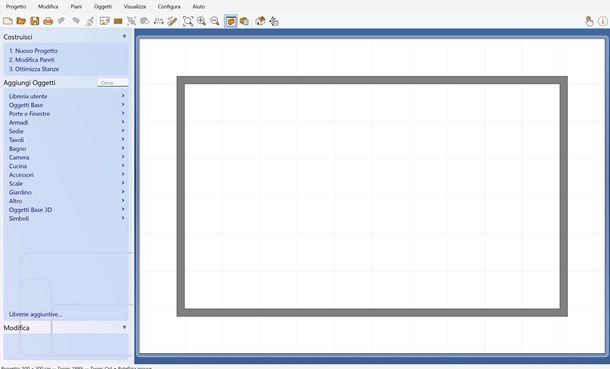This screenshot has width=610, height=369.
Task: Open the Visualizza menu
Action: coord(135,7)
